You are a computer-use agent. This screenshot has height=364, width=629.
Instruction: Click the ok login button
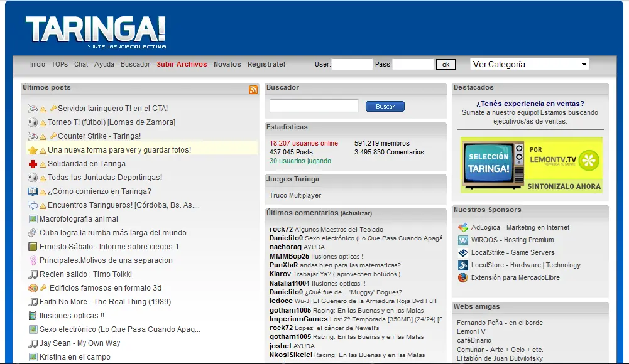446,65
